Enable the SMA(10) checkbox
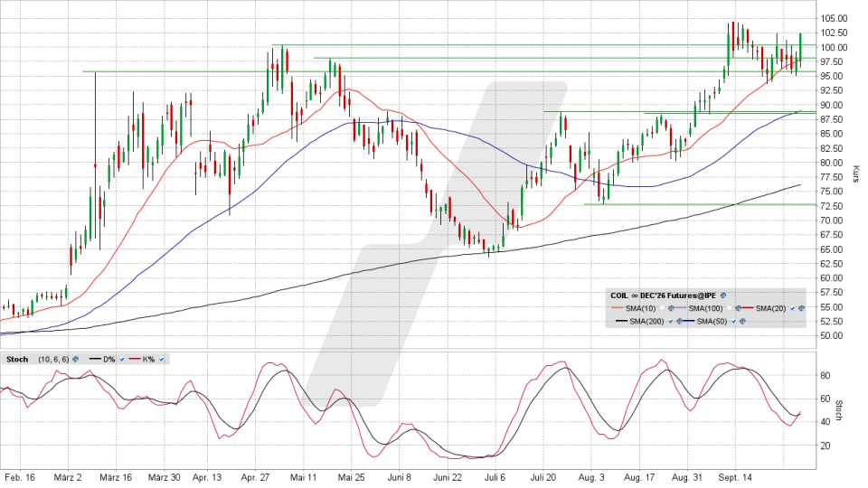The height and width of the screenshot is (488, 868). tap(662, 308)
